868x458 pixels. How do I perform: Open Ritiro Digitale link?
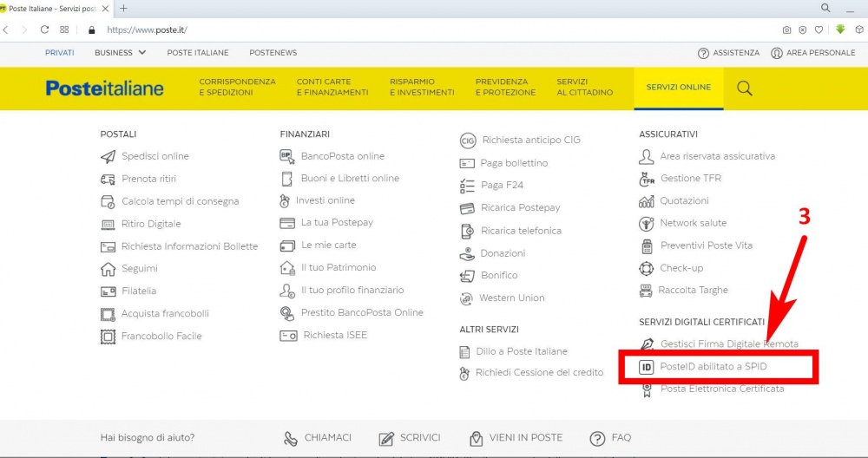pyautogui.click(x=151, y=224)
